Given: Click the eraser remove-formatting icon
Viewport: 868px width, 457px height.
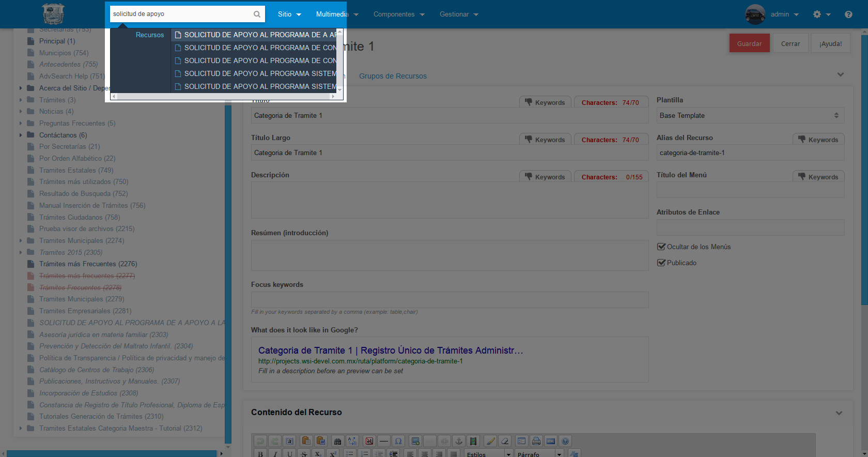Looking at the screenshot, I should tap(505, 441).
